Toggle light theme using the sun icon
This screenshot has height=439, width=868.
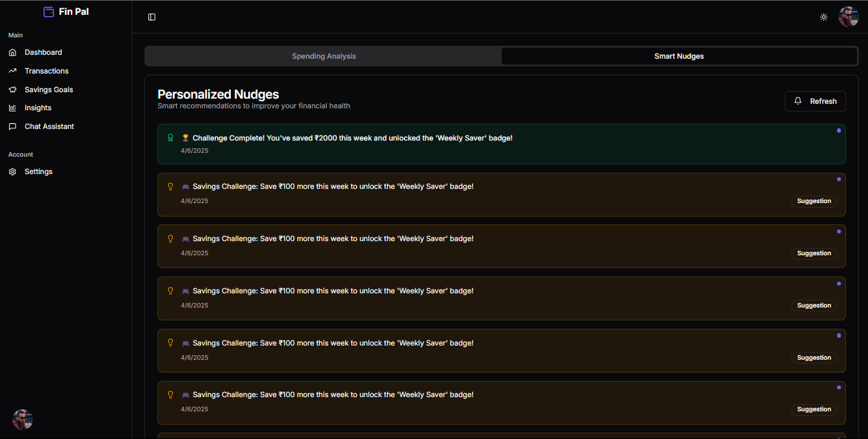pyautogui.click(x=824, y=17)
